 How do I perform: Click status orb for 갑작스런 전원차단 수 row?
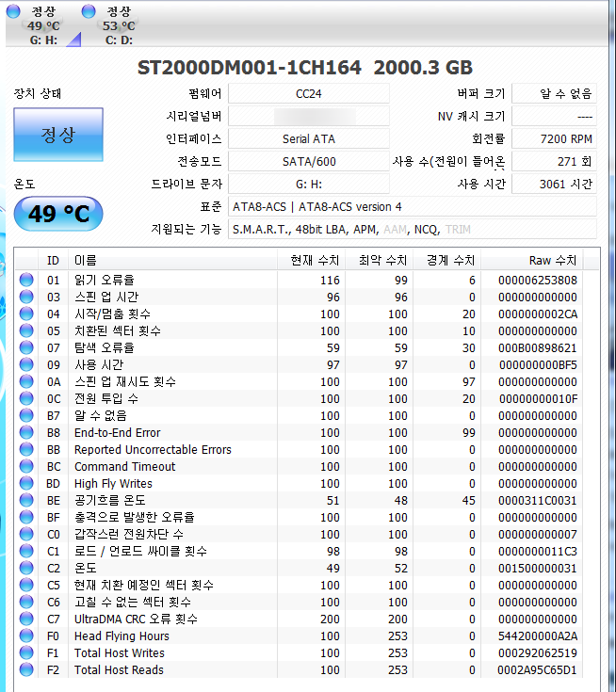point(26,534)
